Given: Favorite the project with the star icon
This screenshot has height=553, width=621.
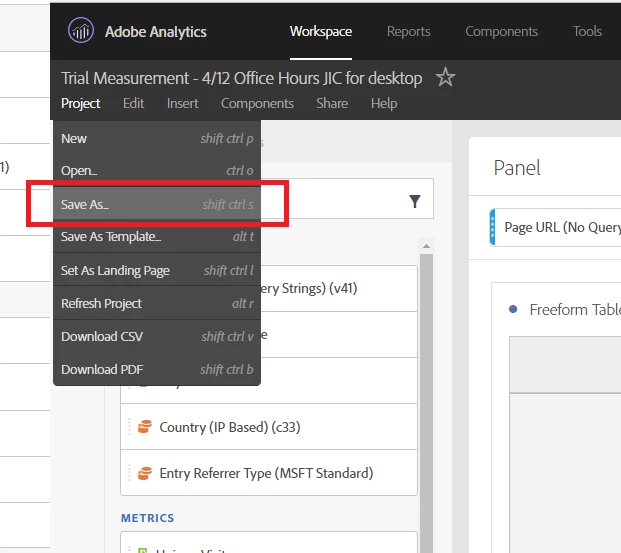Looking at the screenshot, I should 446,77.
